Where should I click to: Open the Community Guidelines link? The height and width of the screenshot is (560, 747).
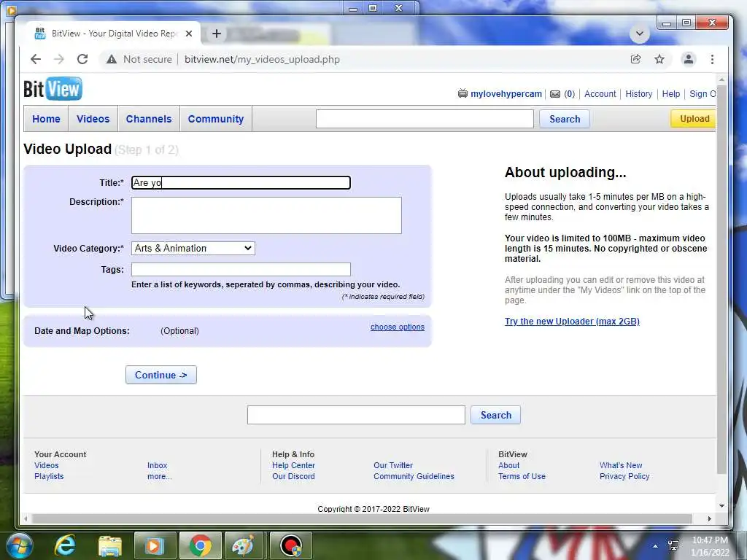[x=414, y=476]
